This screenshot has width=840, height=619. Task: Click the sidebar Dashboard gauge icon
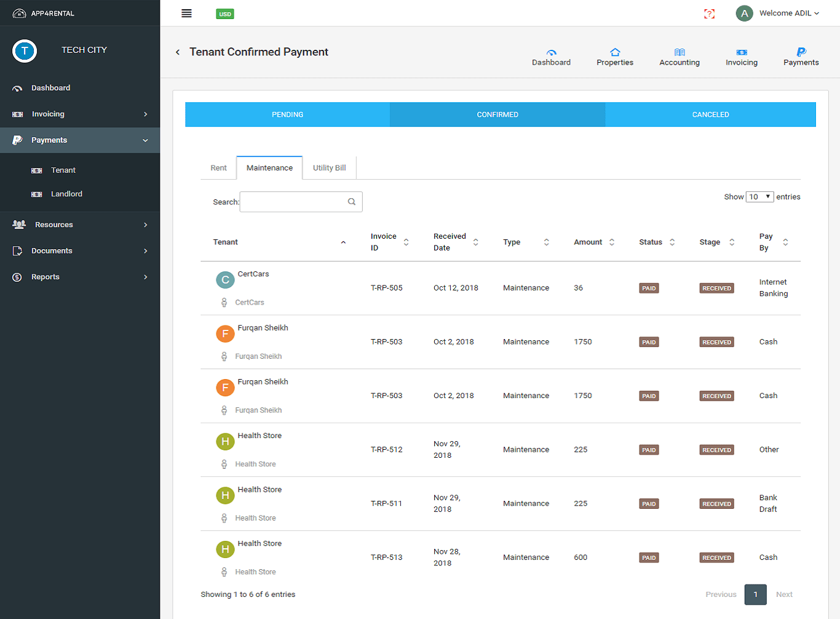click(17, 88)
